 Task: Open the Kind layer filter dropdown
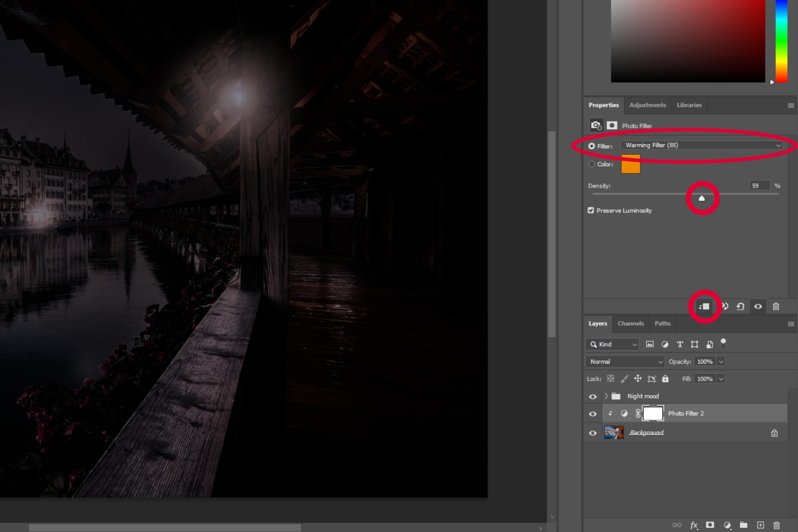coord(612,344)
